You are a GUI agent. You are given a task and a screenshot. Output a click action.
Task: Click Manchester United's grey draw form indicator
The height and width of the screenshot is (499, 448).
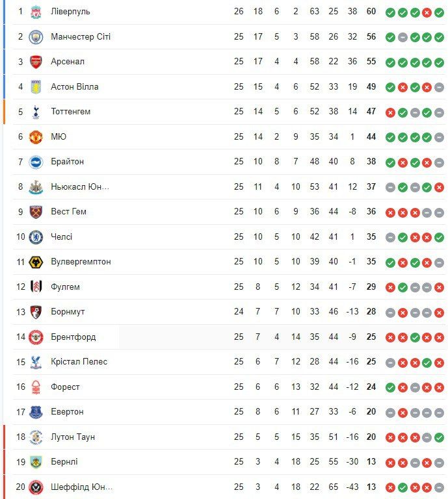coord(439,137)
